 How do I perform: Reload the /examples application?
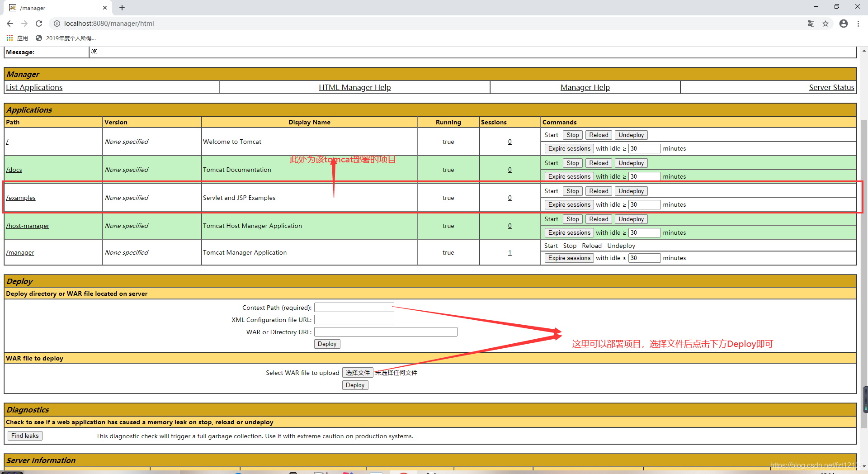coord(599,191)
